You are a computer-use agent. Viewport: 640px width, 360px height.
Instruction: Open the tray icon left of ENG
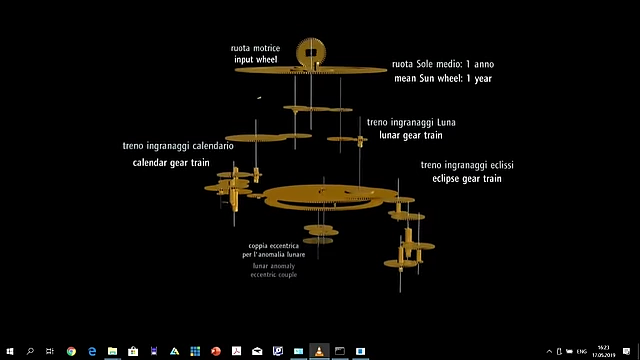pyautogui.click(x=569, y=351)
